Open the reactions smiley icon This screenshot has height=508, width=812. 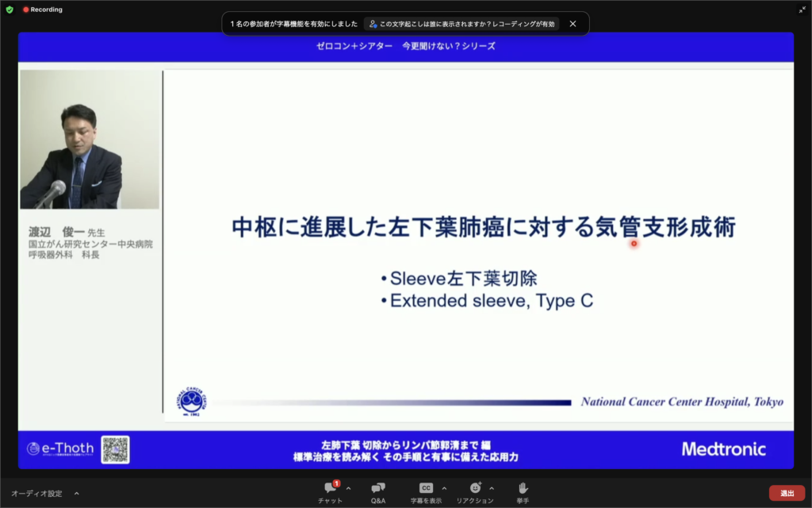[475, 488]
